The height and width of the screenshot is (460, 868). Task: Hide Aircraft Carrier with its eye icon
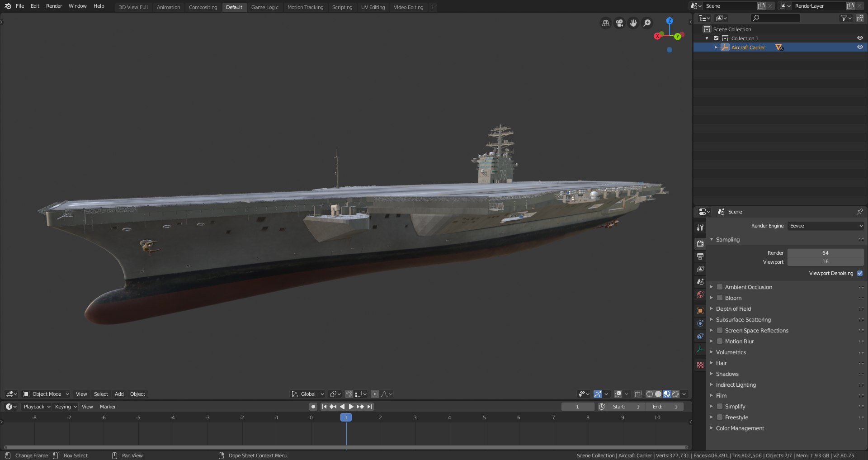[x=860, y=47]
